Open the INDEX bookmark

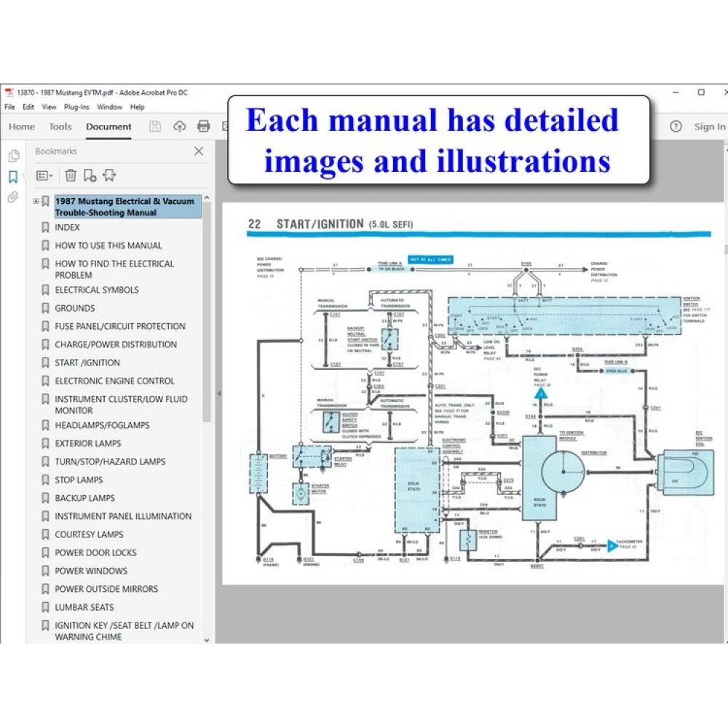[67, 227]
